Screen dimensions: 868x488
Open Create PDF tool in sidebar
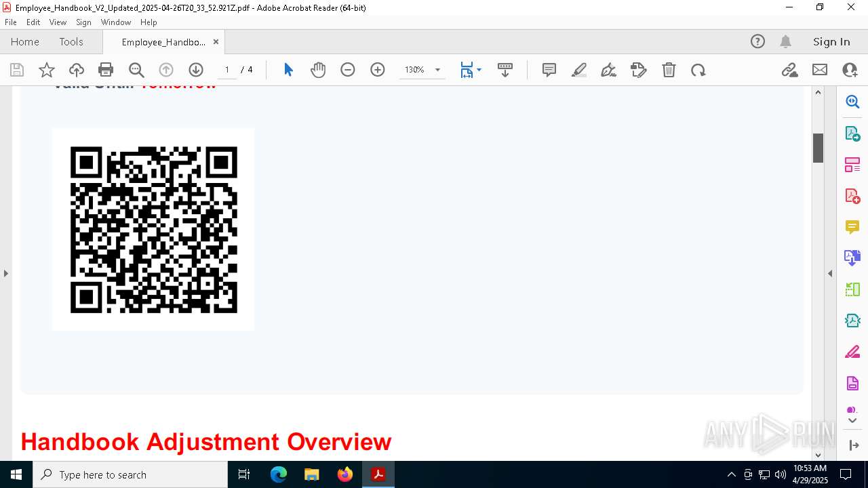tap(852, 196)
